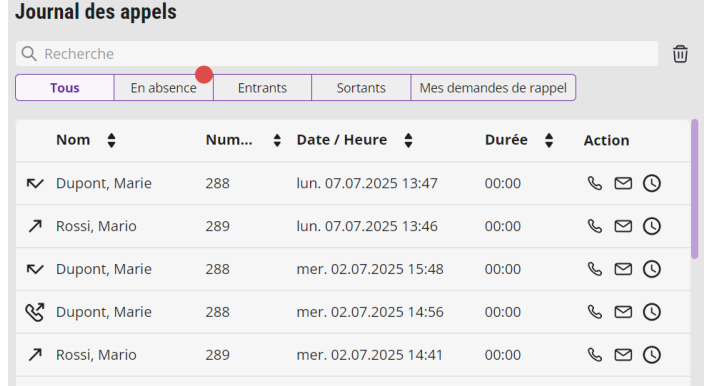Click the phone-with-arrow icon on the 14:56 row
717x386 pixels.
35,312
